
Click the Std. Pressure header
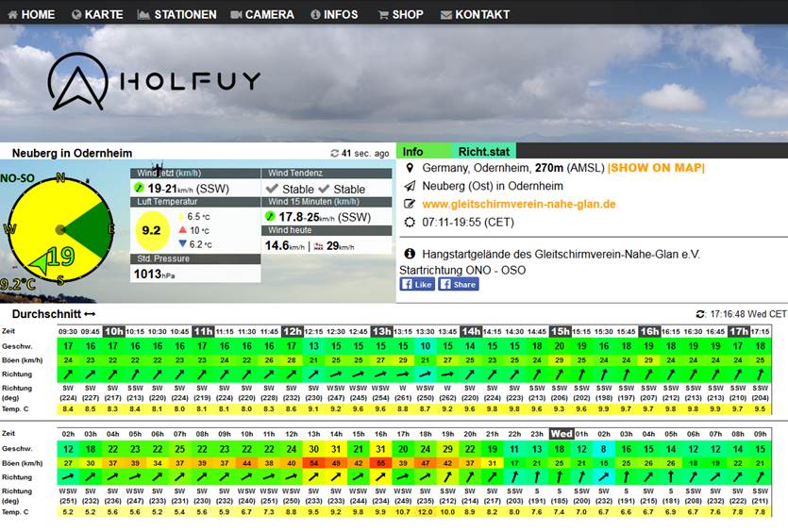195,258
